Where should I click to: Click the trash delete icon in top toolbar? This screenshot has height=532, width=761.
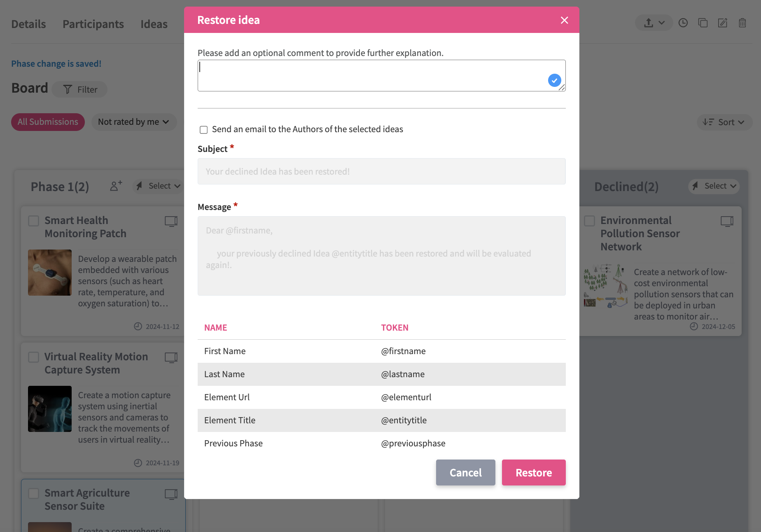[742, 23]
